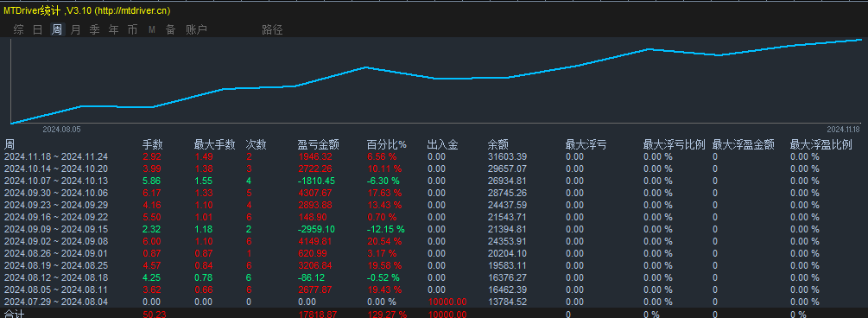This screenshot has width=868, height=318.
Task: Click the M tab
Action: pyautogui.click(x=152, y=30)
